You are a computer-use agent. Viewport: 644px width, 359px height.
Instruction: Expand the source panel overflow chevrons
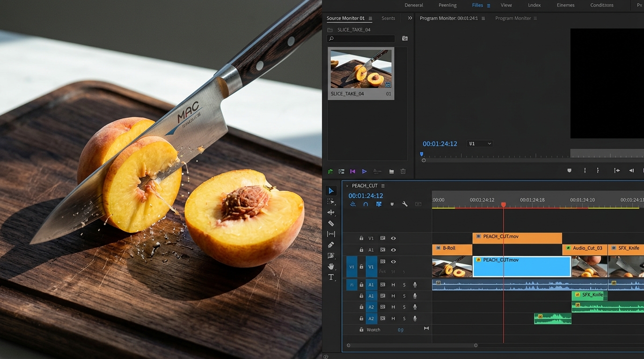pos(410,18)
